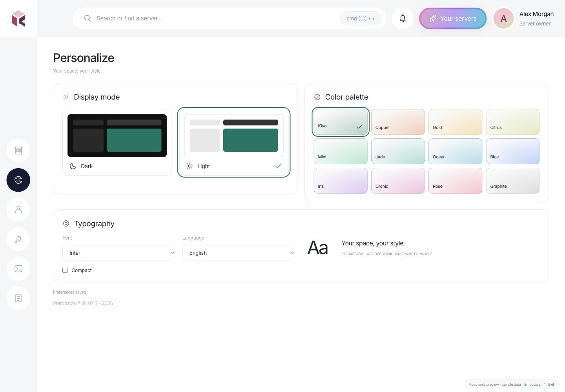The image size is (565, 392).
Task: Click the Your servers button
Action: pyautogui.click(x=453, y=18)
